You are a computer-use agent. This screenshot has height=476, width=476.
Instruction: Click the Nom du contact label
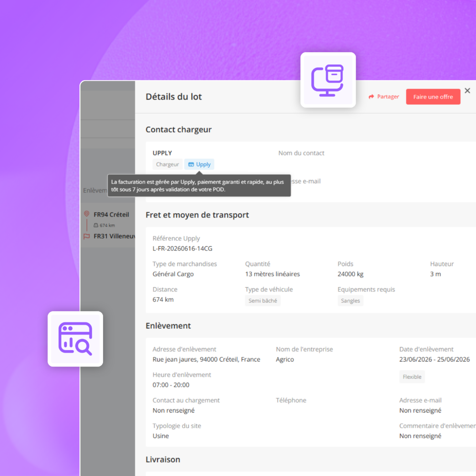click(301, 153)
